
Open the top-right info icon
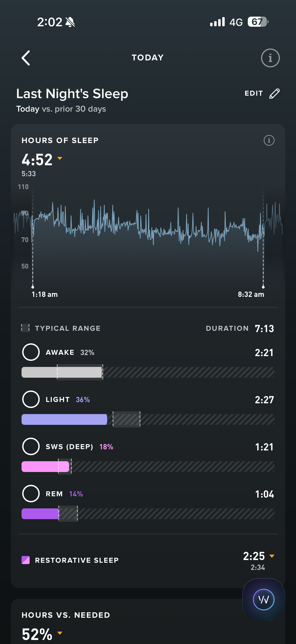coord(270,58)
